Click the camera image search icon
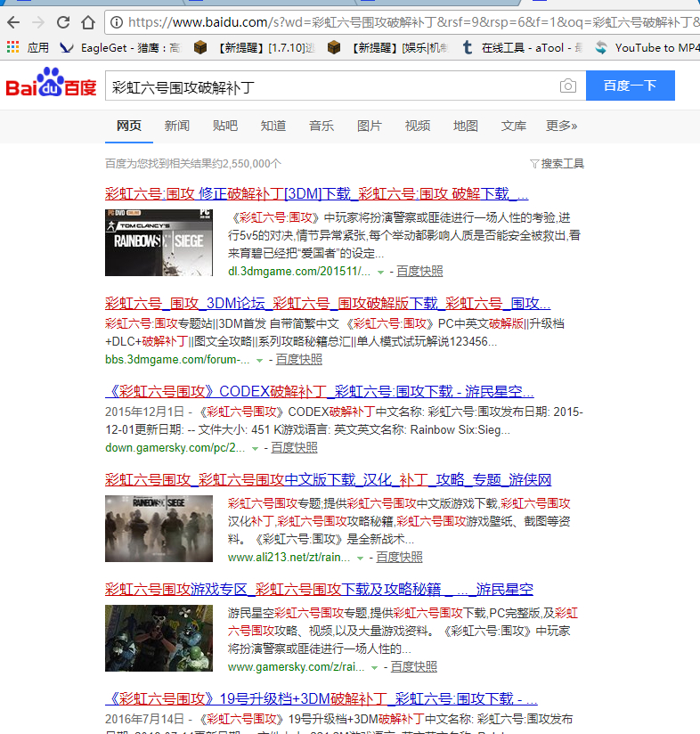The height and width of the screenshot is (734, 700). [x=567, y=86]
